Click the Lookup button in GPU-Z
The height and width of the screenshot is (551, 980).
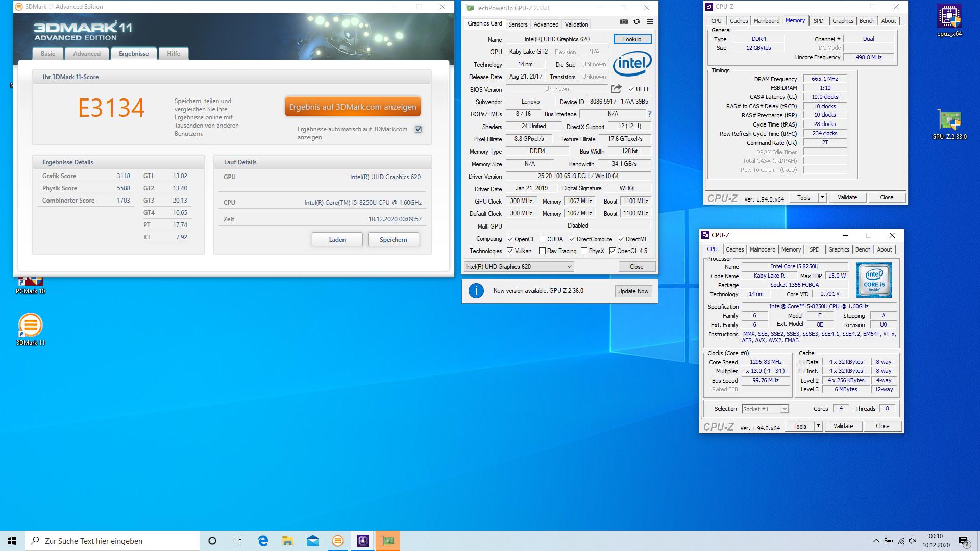632,39
